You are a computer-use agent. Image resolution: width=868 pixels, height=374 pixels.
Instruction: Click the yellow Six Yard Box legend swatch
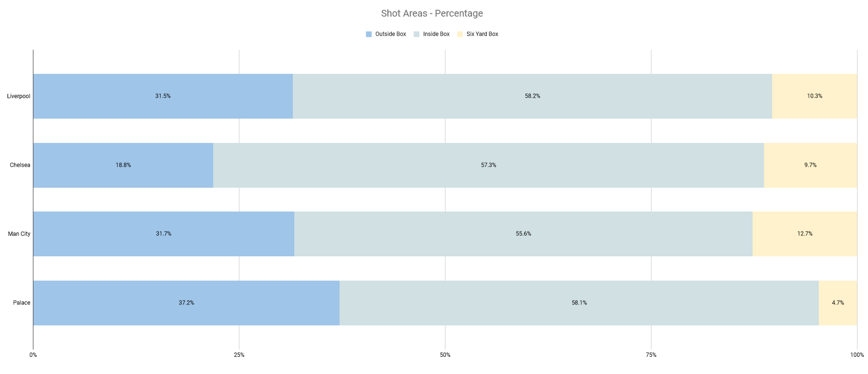[460, 34]
